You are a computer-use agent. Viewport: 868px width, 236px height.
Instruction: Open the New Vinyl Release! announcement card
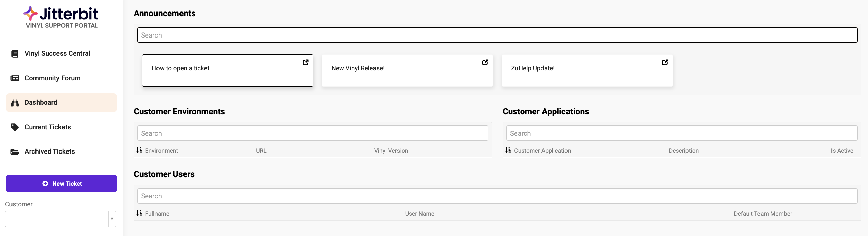point(407,71)
